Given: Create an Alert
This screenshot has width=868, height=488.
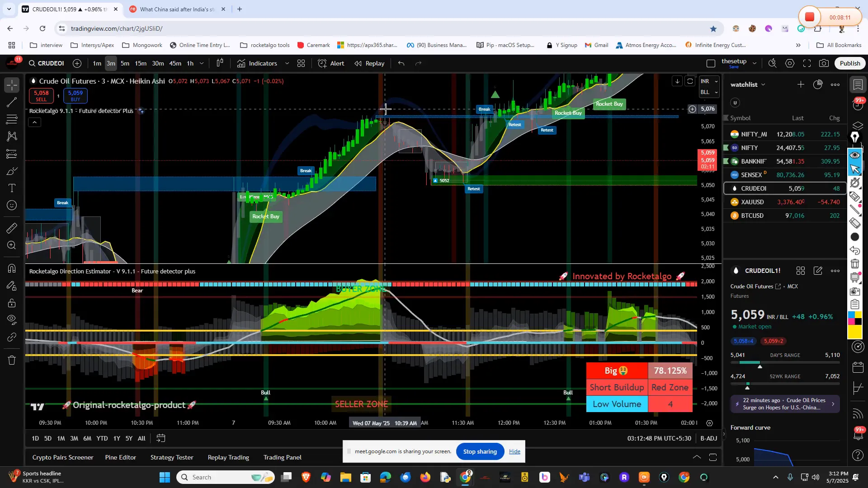Looking at the screenshot, I should point(331,63).
